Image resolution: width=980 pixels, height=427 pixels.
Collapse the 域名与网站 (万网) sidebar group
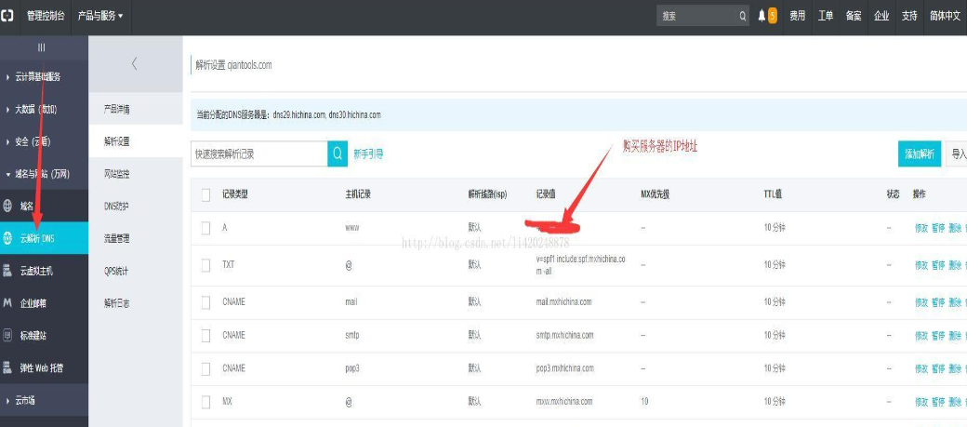44,174
